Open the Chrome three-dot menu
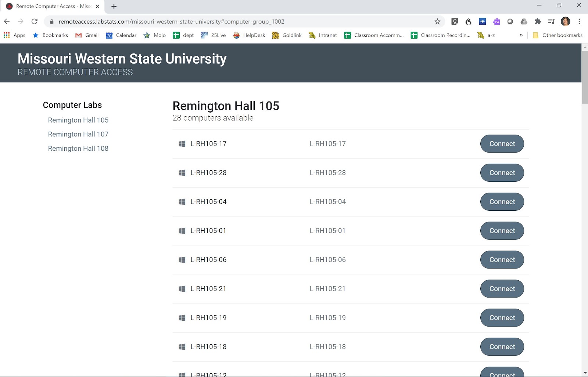Viewport: 588px width, 377px height. click(x=579, y=21)
